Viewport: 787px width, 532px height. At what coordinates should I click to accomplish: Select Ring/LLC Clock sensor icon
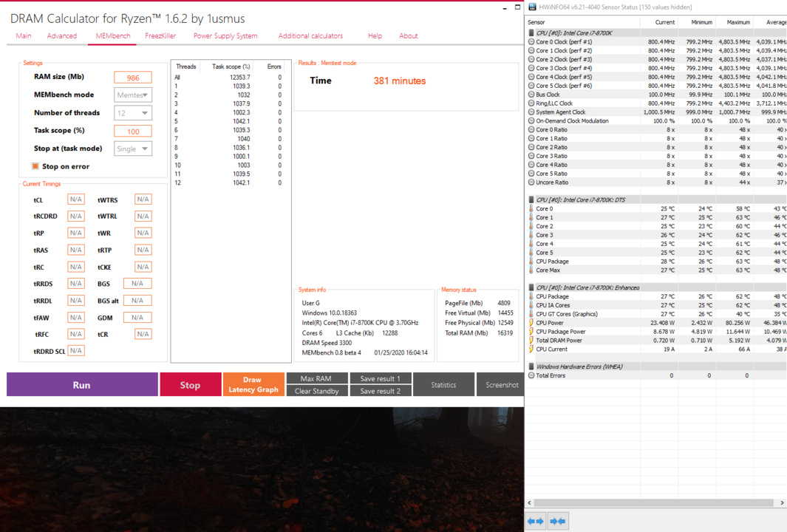pos(531,103)
